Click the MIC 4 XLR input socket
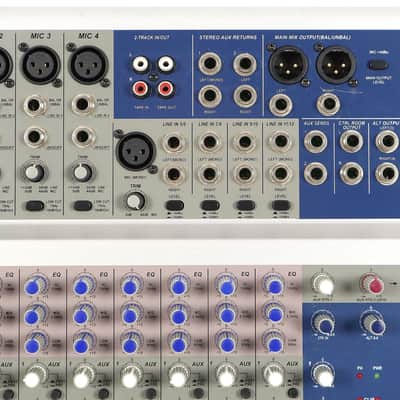The height and width of the screenshot is (400, 400). tap(88, 65)
